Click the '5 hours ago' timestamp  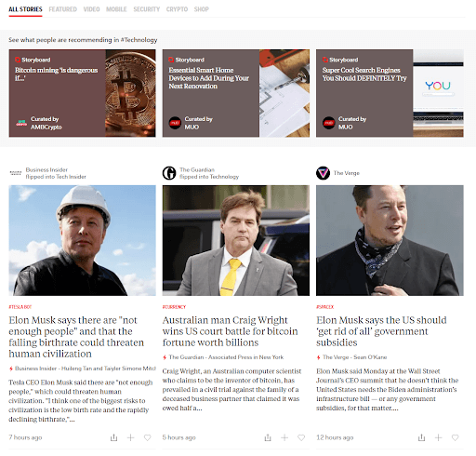coord(179,437)
